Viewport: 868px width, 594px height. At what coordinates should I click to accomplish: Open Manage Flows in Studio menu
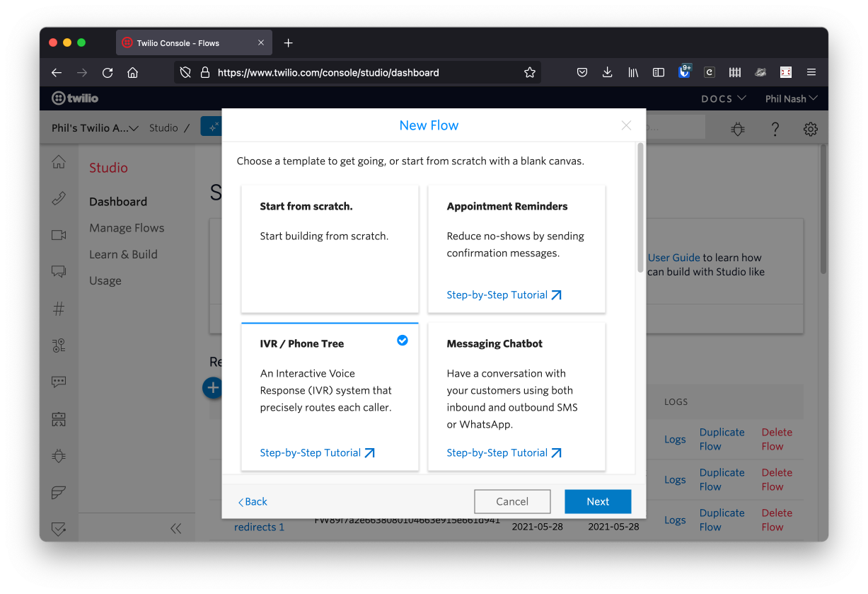127,228
